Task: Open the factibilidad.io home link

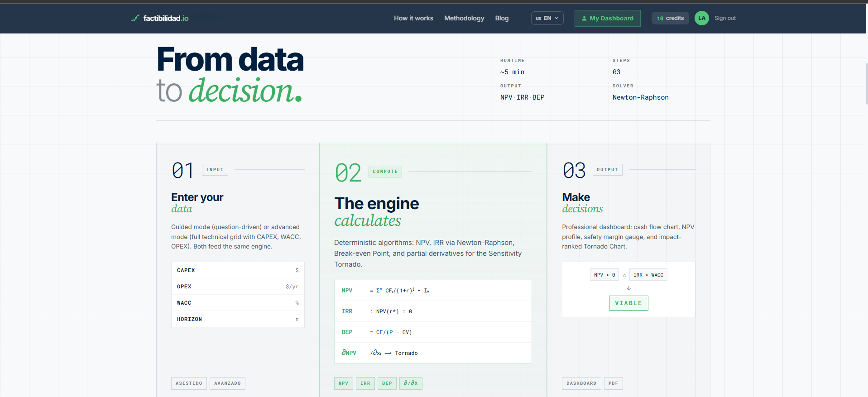Action: [160, 18]
